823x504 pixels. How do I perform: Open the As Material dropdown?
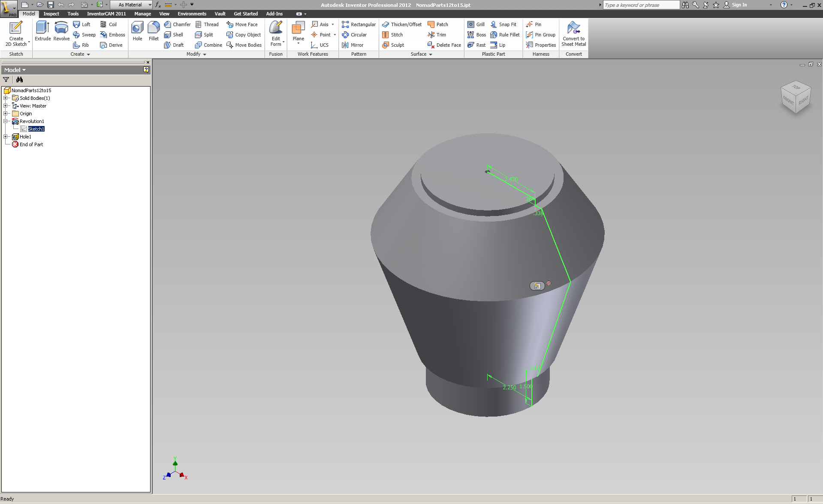click(x=131, y=5)
